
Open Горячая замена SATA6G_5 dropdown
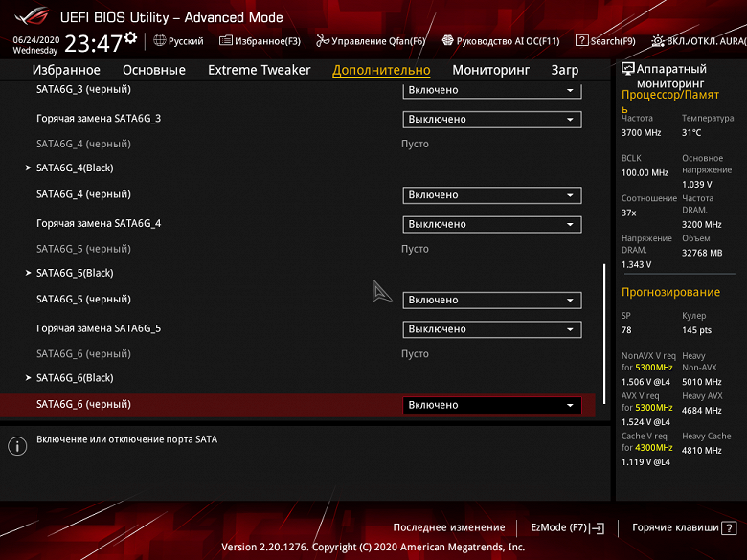(x=492, y=329)
